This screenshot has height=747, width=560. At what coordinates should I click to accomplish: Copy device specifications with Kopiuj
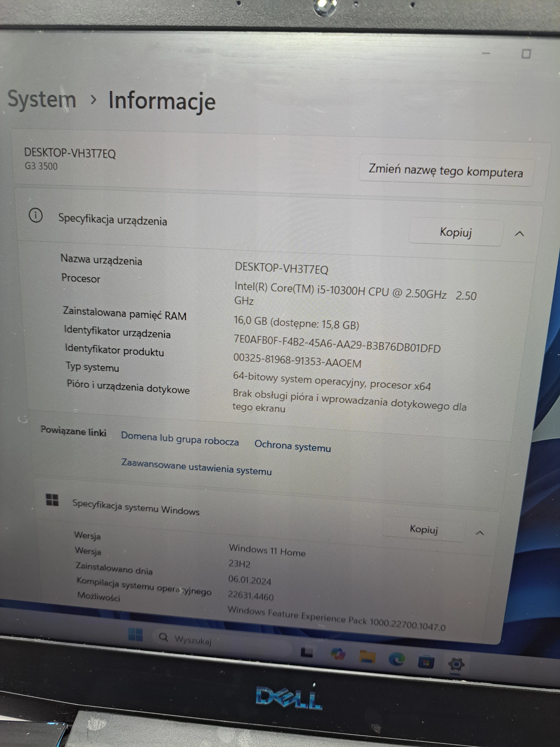tap(456, 232)
